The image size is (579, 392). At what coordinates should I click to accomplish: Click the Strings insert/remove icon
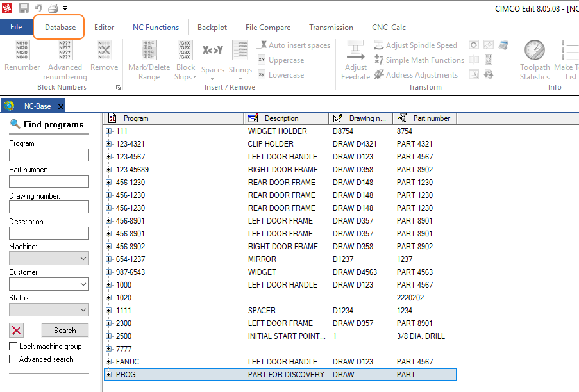pyautogui.click(x=240, y=50)
